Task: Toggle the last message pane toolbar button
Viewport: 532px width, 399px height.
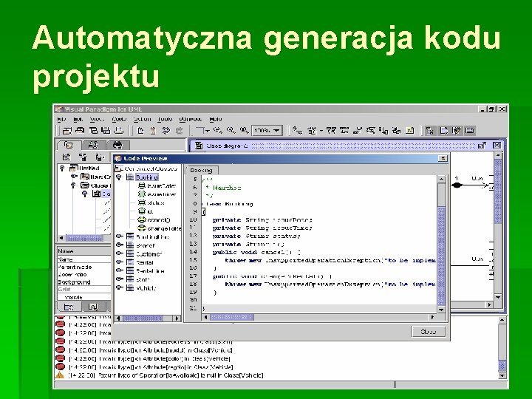Action: click(470, 131)
